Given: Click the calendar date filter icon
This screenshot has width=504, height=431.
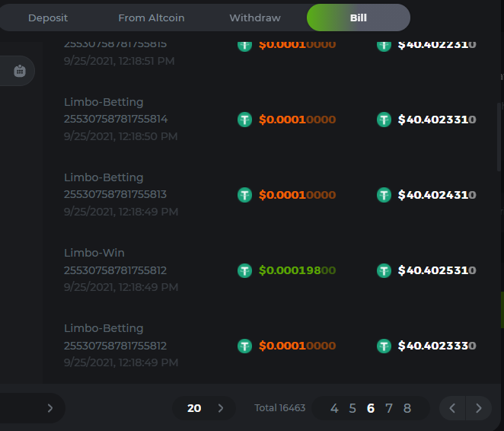Looking at the screenshot, I should [x=20, y=71].
